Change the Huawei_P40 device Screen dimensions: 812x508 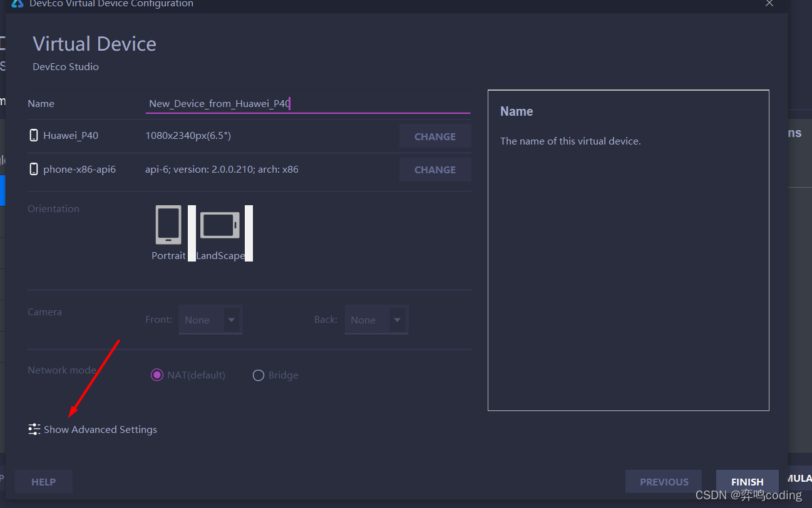point(435,136)
